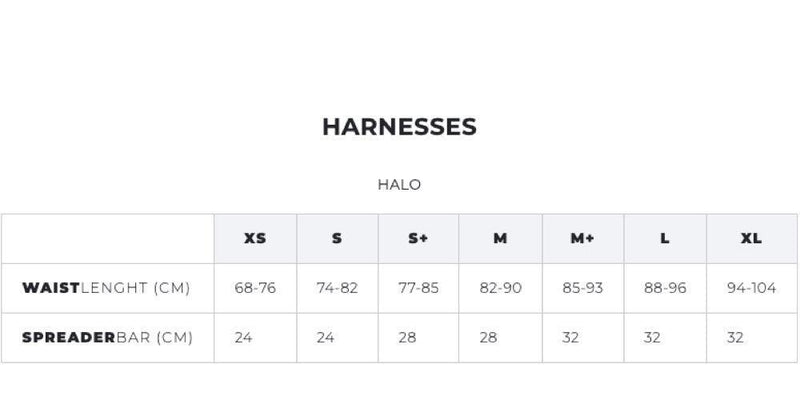Select the XS size column header
This screenshot has width=800, height=400.
point(255,238)
